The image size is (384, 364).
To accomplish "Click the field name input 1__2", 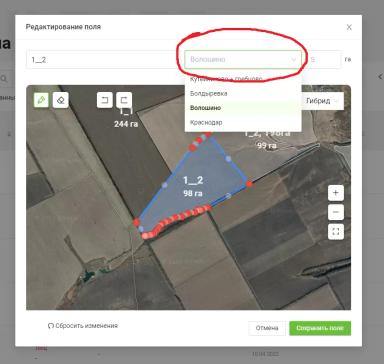I will (103, 60).
